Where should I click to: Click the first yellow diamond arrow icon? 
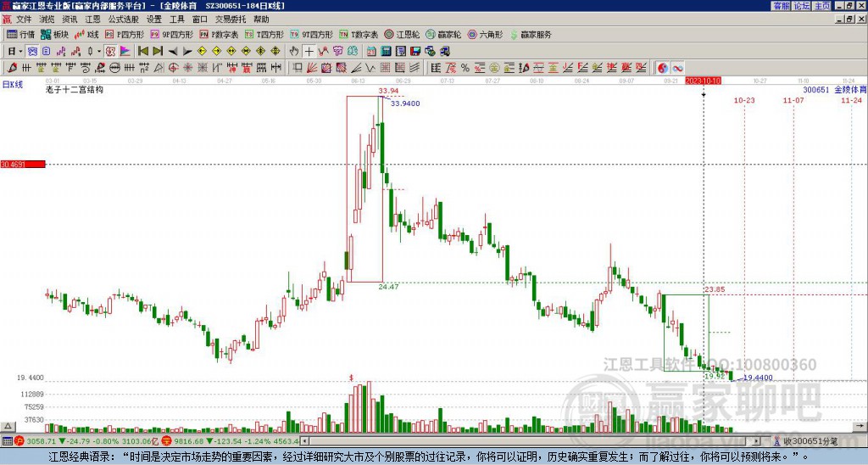point(202,51)
